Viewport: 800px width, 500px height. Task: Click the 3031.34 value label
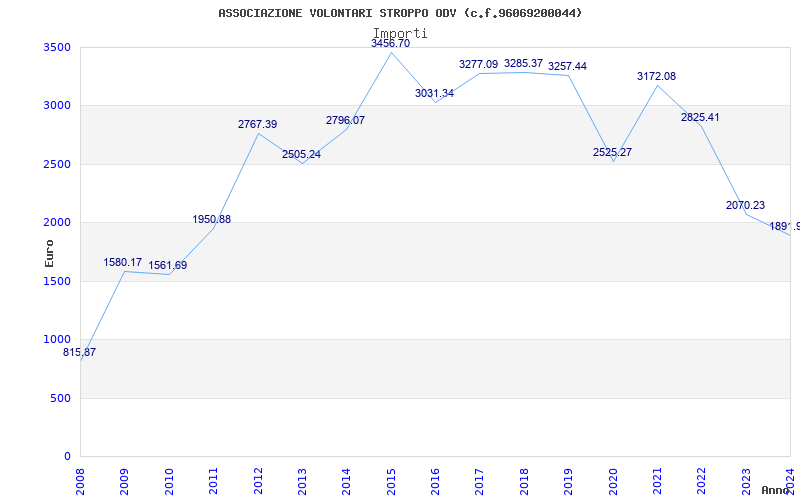point(434,93)
